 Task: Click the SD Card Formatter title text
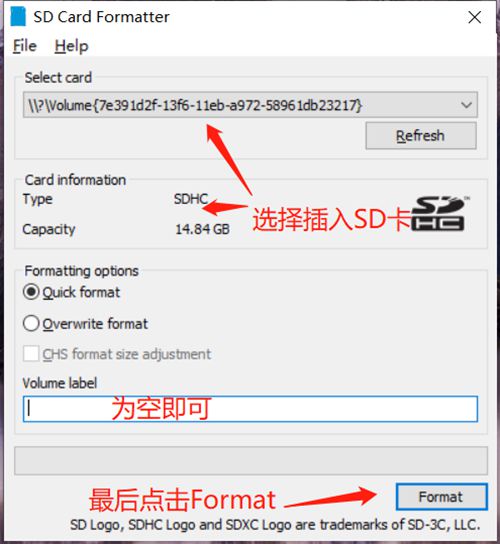[x=101, y=17]
